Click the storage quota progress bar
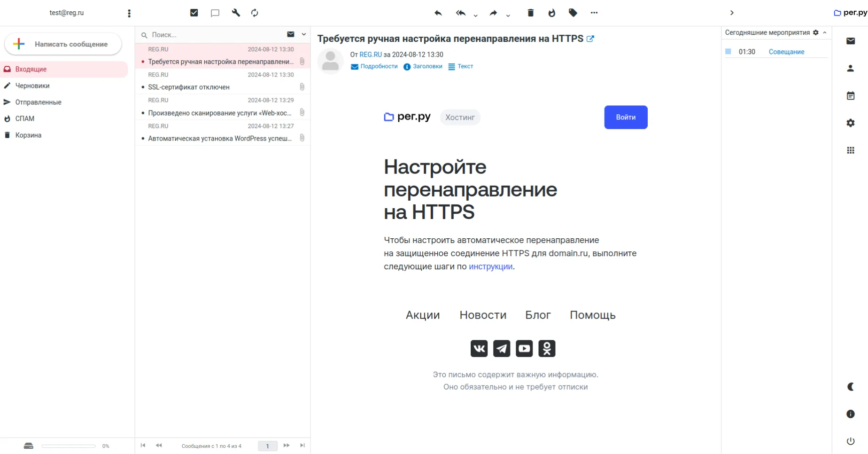This screenshot has width=868, height=454. pos(69,446)
